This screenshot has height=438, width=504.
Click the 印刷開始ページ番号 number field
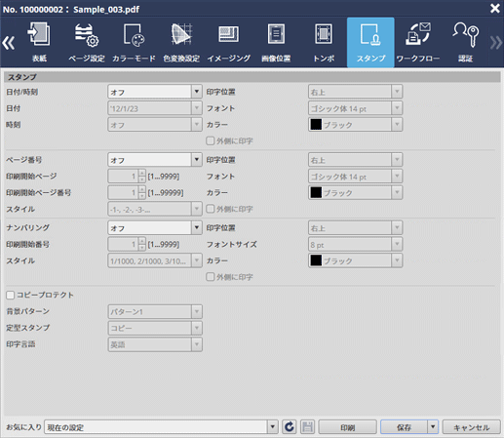[123, 192]
